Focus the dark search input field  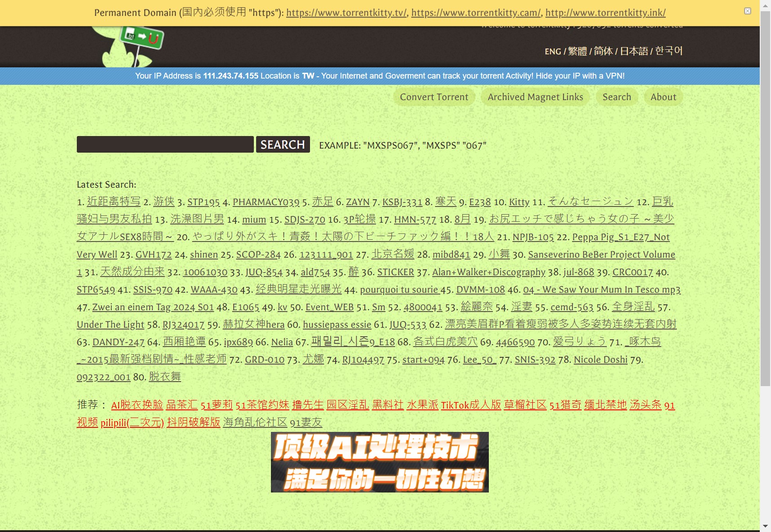(165, 145)
